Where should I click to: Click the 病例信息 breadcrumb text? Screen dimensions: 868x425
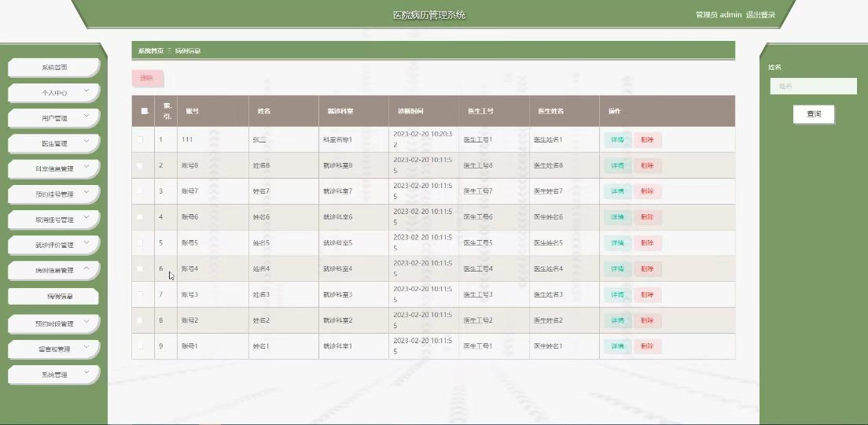pos(188,51)
